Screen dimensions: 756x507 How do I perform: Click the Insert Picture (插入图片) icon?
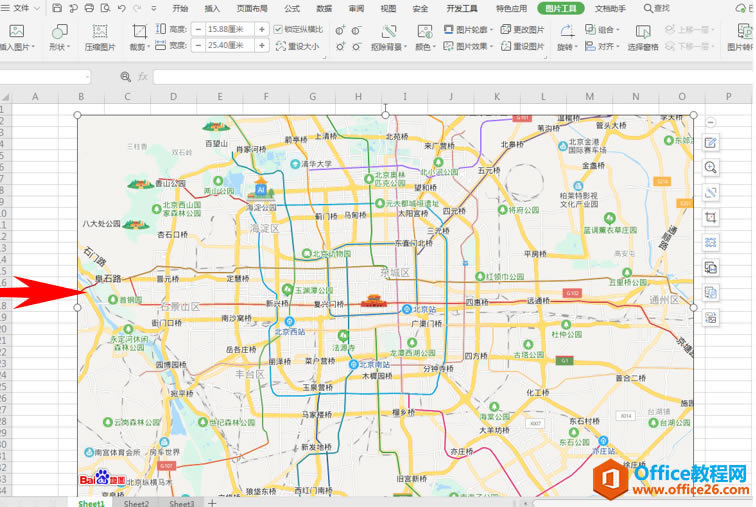[16, 31]
